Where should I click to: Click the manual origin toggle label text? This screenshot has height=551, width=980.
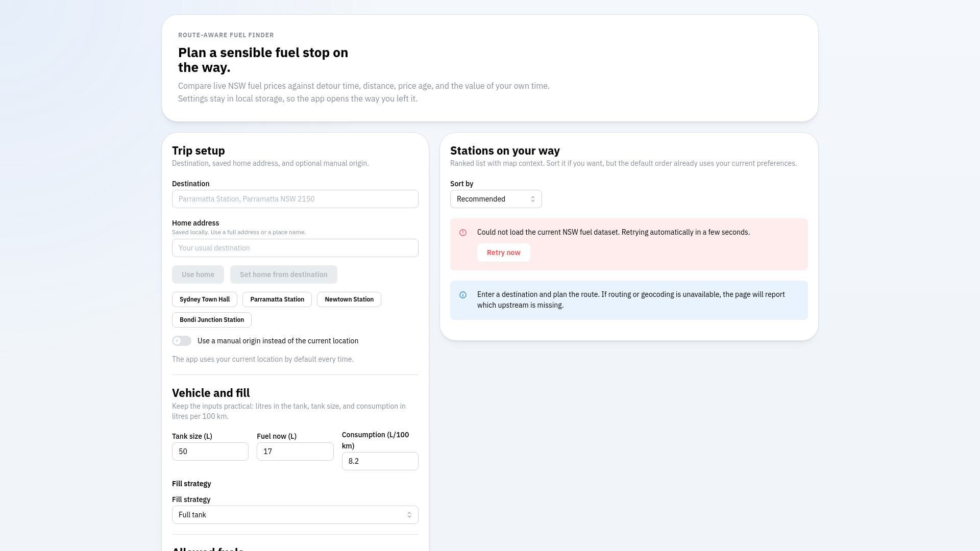coord(278,341)
